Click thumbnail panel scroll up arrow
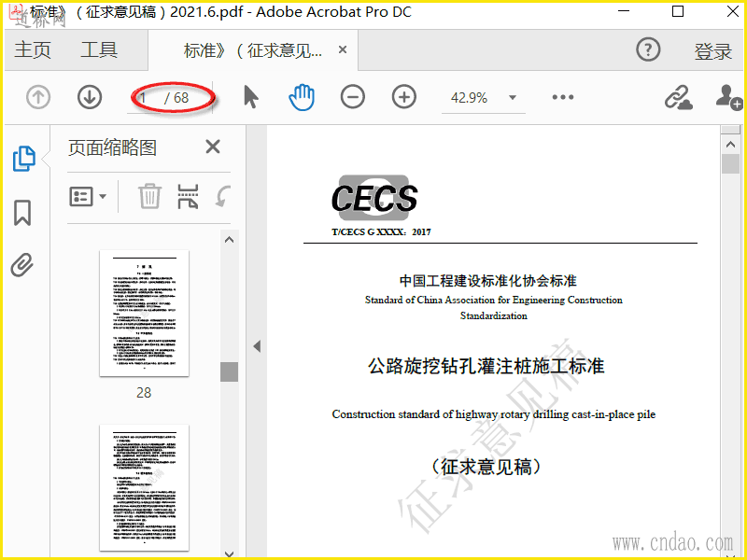The height and width of the screenshot is (560, 747). (229, 240)
